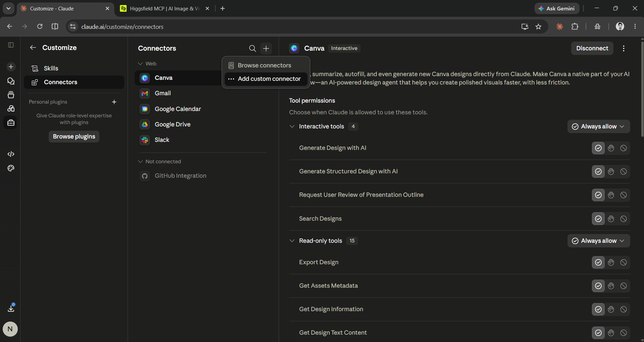Reload the claude.ai page
Image resolution: width=644 pixels, height=342 pixels.
(40, 26)
